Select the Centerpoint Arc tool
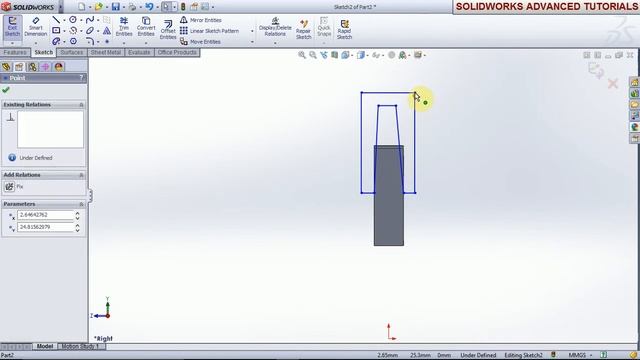640x360 pixels. pos(73,30)
